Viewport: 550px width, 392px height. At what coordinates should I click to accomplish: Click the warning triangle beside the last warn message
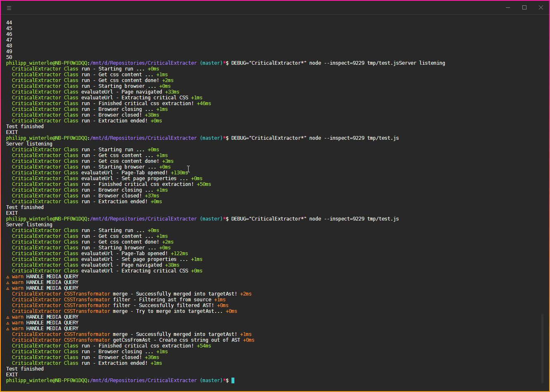point(7,328)
